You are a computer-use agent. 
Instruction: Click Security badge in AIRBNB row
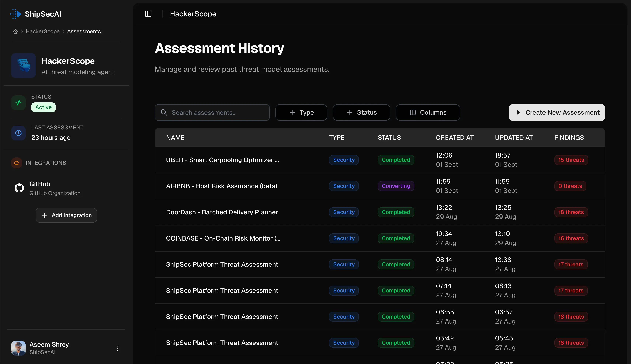point(344,186)
